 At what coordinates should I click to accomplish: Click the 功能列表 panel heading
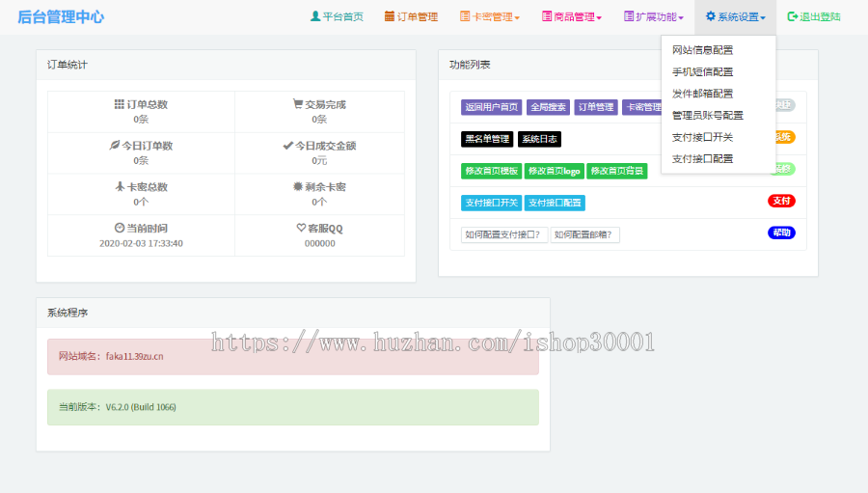(x=470, y=65)
